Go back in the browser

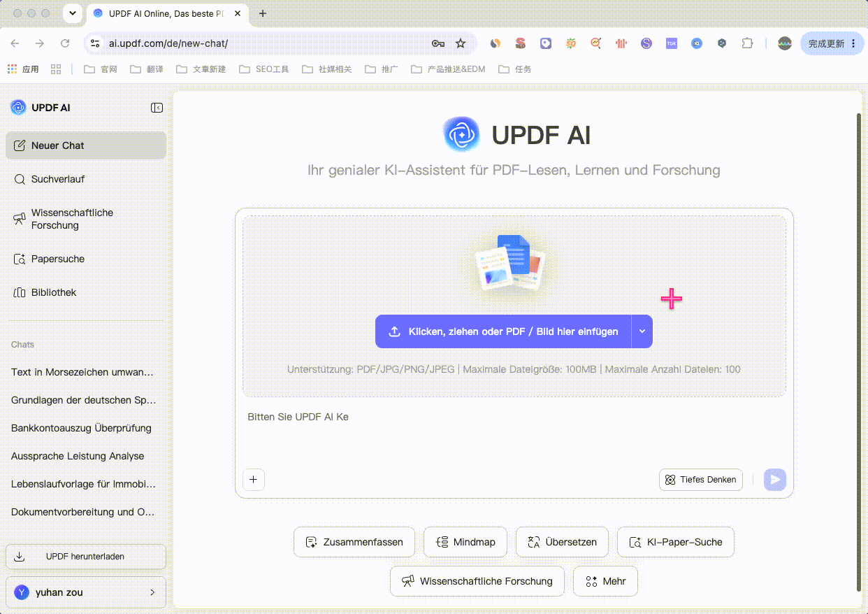(15, 43)
